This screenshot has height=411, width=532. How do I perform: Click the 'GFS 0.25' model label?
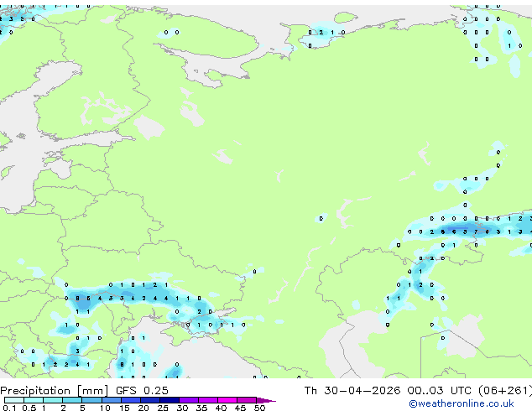pyautogui.click(x=142, y=391)
